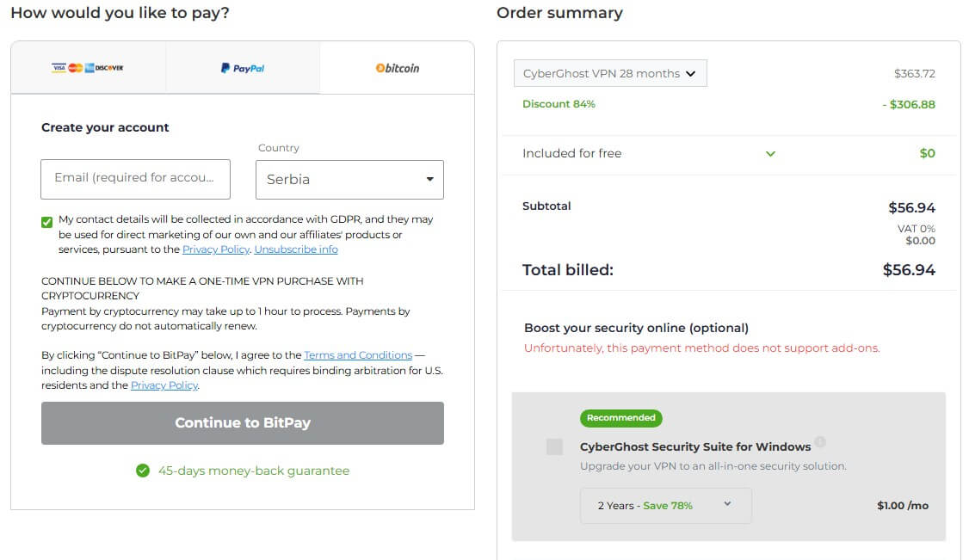
Task: Click the Mastercard icon on payment tab
Action: click(x=75, y=67)
